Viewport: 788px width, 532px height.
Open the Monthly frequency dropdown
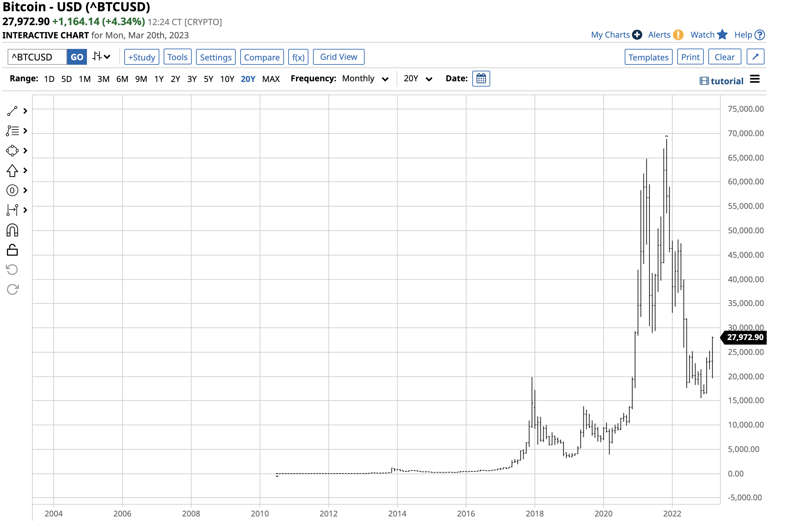point(365,79)
